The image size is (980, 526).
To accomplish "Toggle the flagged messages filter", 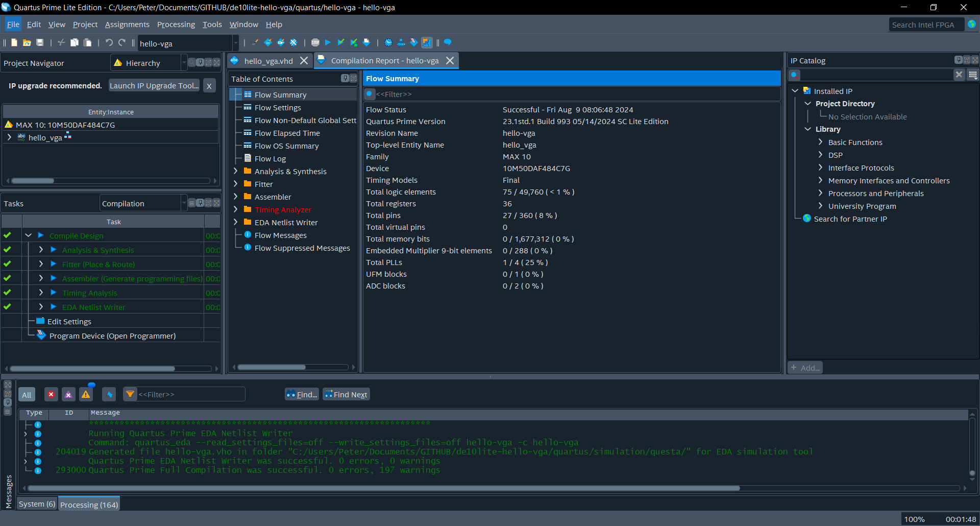I will pyautogui.click(x=109, y=395).
